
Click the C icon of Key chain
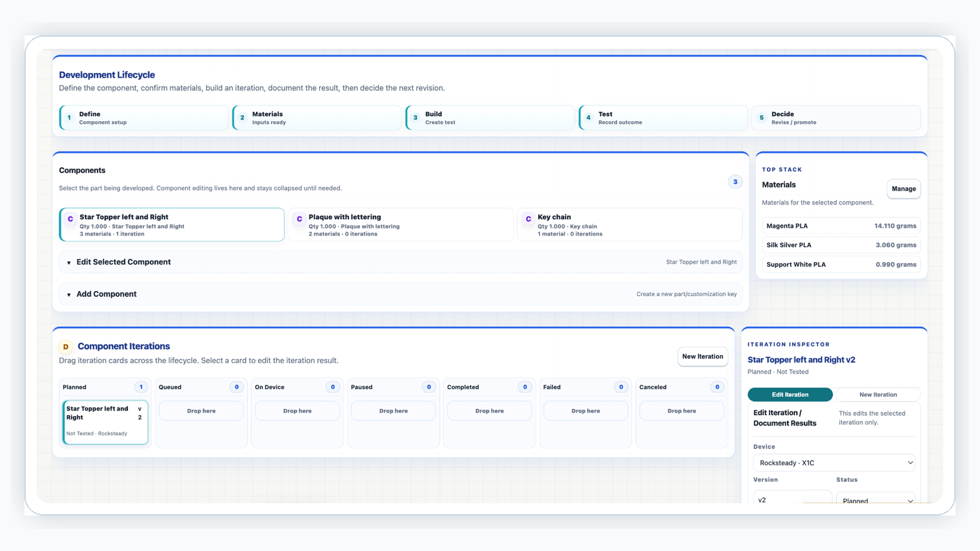(x=529, y=219)
